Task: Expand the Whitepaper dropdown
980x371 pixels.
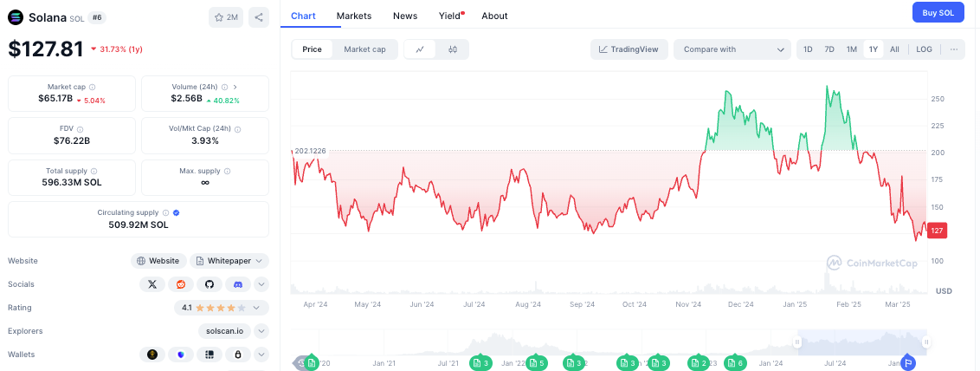Action: (x=229, y=261)
